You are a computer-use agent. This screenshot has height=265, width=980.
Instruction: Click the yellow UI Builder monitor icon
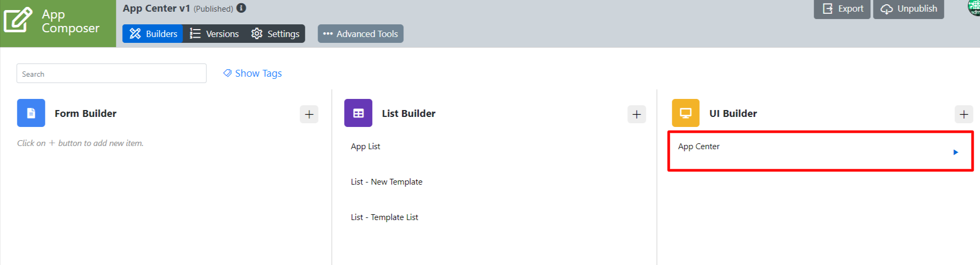click(686, 113)
